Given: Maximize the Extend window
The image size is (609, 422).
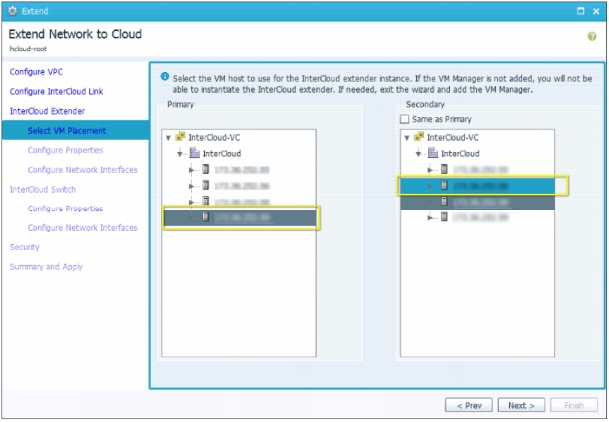Looking at the screenshot, I should (581, 11).
